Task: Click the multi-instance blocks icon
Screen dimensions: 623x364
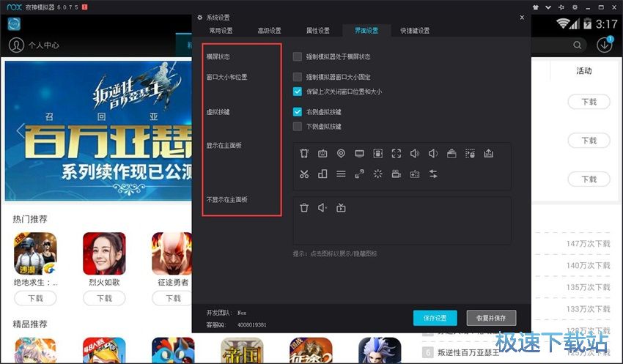Action: click(x=322, y=174)
